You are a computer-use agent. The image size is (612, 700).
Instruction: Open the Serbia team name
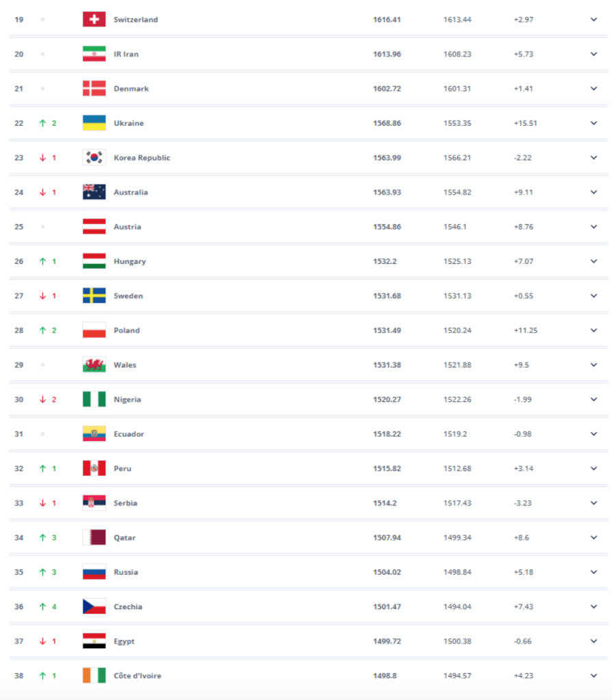click(x=126, y=502)
